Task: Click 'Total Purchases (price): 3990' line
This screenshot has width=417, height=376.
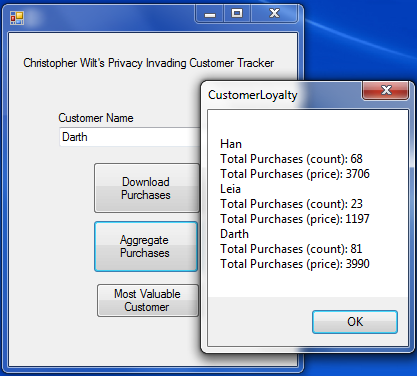Action: (x=295, y=264)
